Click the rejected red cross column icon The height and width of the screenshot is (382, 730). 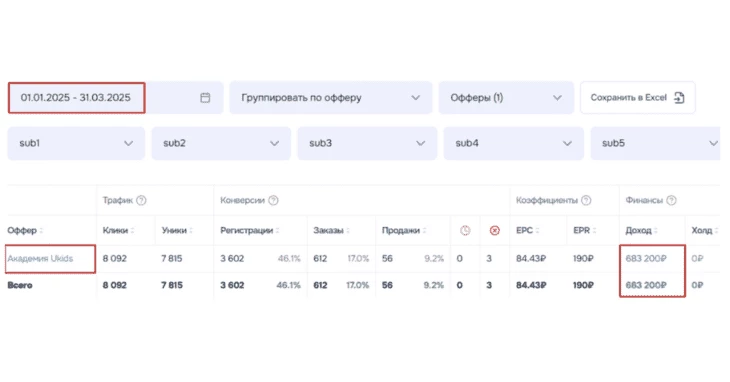(494, 230)
